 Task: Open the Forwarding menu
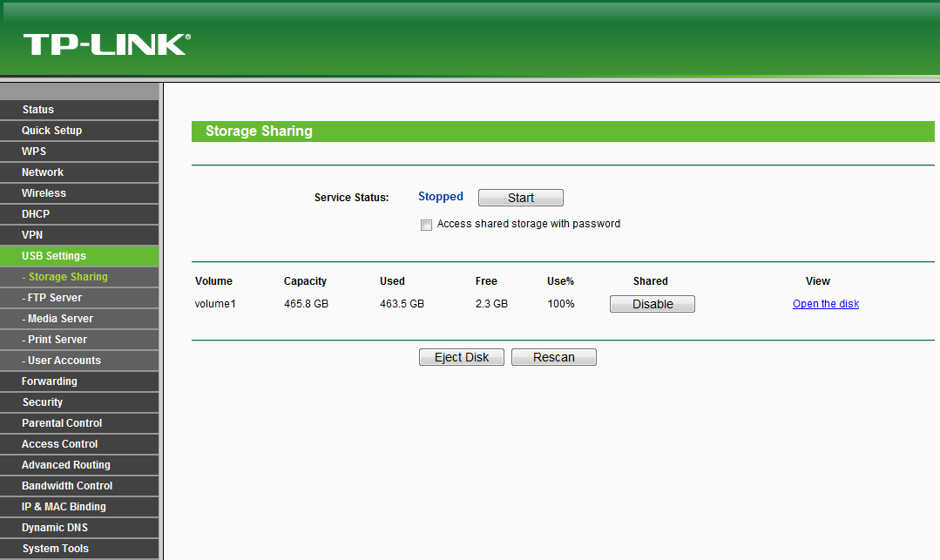(x=79, y=381)
